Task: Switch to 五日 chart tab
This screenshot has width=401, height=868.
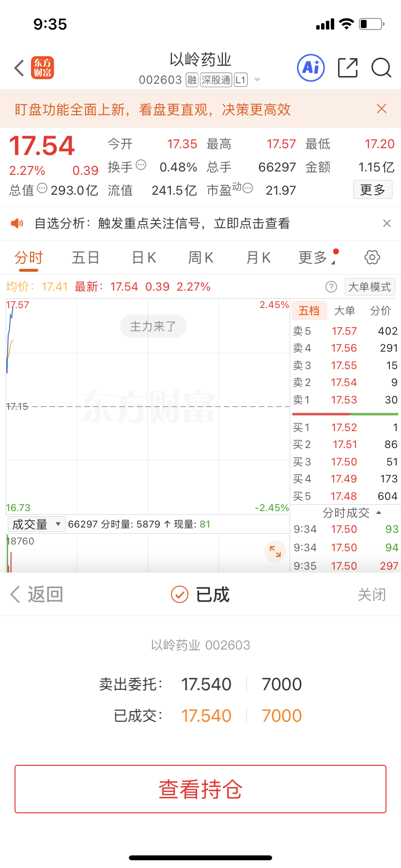Action: pyautogui.click(x=86, y=257)
